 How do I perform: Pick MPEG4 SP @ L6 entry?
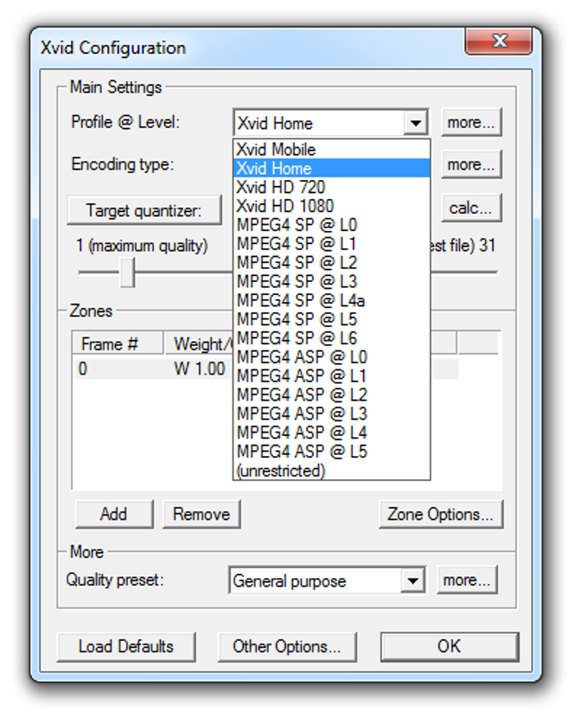[x=331, y=338]
